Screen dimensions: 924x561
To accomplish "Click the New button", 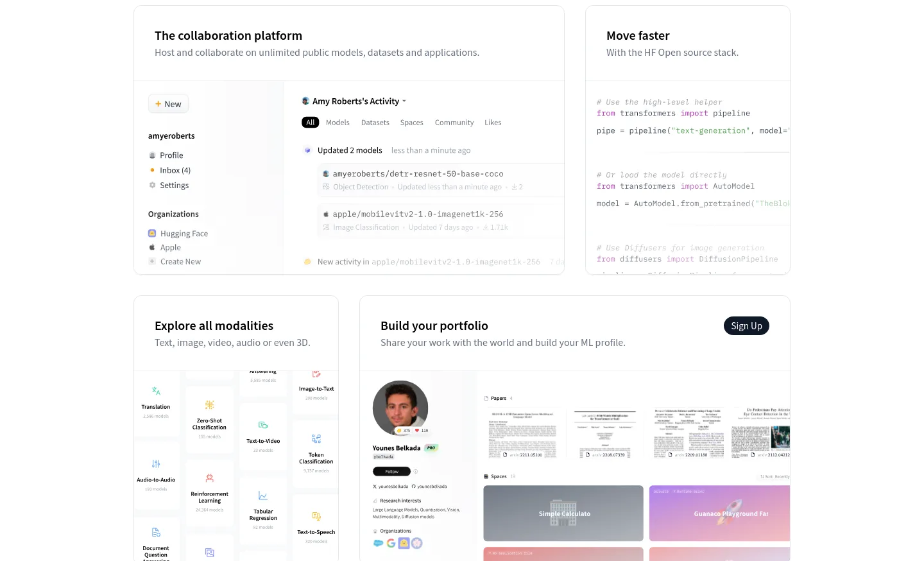I will (x=168, y=104).
